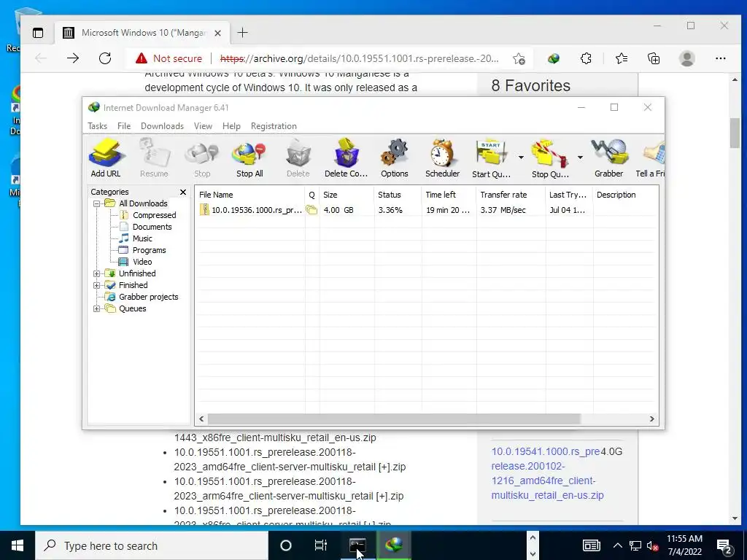Open the View menu
The width and height of the screenshot is (747, 560).
(203, 126)
